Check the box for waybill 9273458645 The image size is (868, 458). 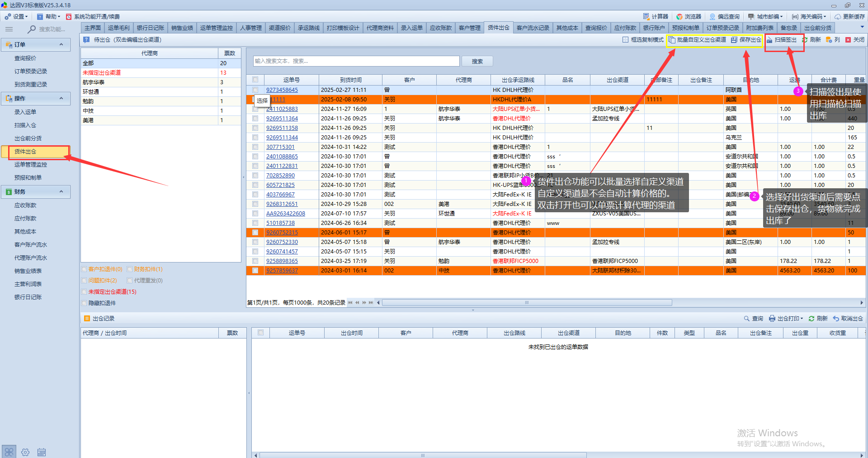pos(255,90)
